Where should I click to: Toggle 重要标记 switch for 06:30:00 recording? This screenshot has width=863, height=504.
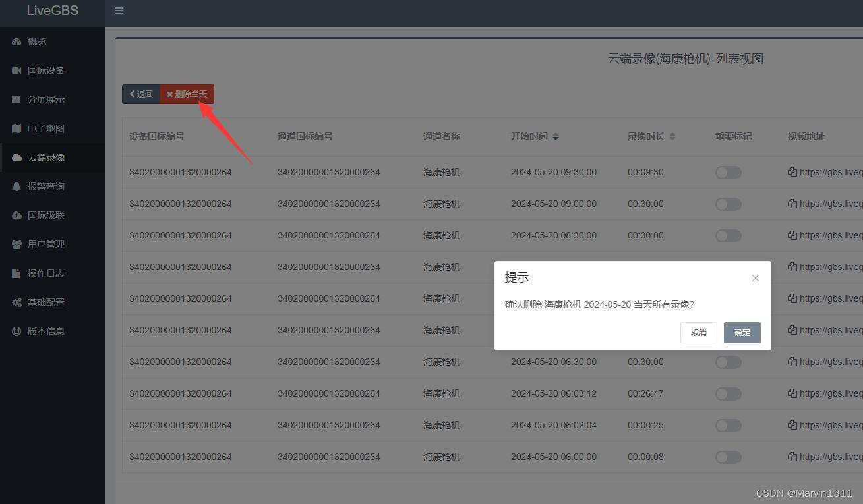click(729, 362)
